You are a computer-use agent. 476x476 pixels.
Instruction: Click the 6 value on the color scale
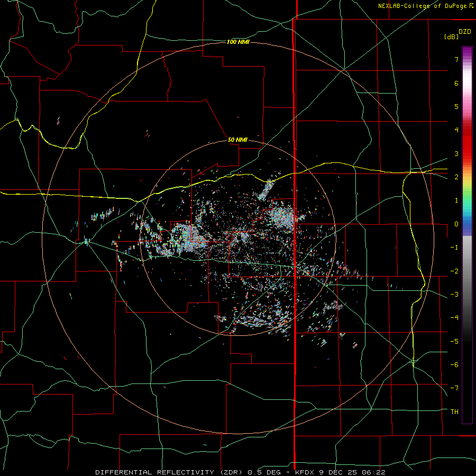(456, 83)
